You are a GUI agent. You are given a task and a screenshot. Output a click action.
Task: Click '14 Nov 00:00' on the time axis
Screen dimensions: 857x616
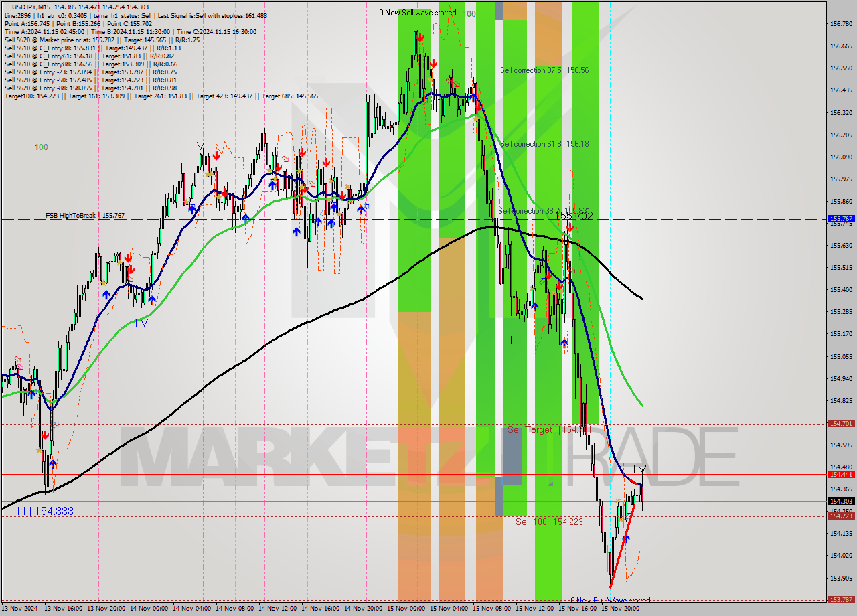point(148,609)
